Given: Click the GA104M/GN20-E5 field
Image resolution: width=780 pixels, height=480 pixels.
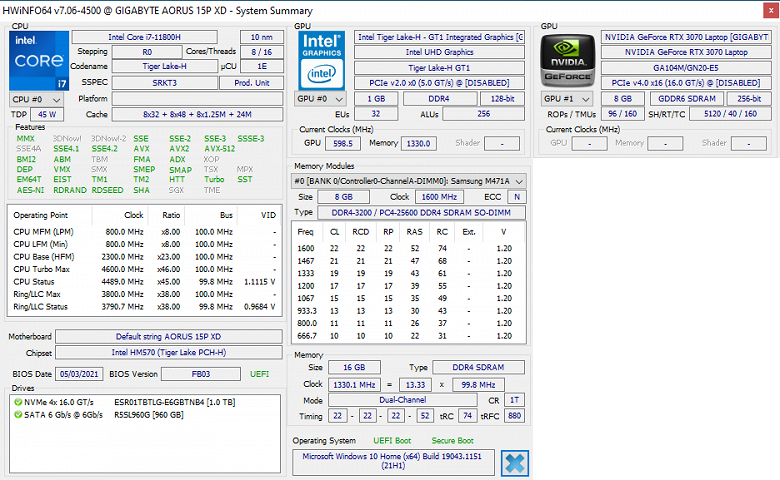Looking at the screenshot, I should point(686,68).
